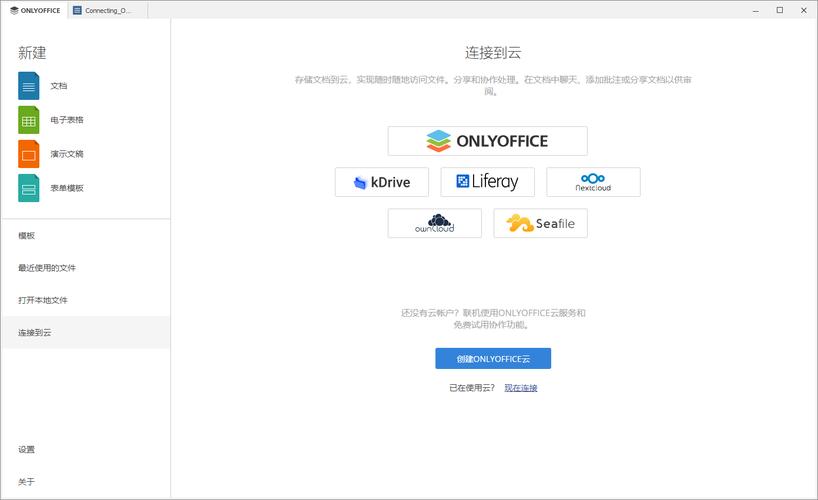818x500 pixels.
Task: Click the 文档 label
Action: coord(58,86)
